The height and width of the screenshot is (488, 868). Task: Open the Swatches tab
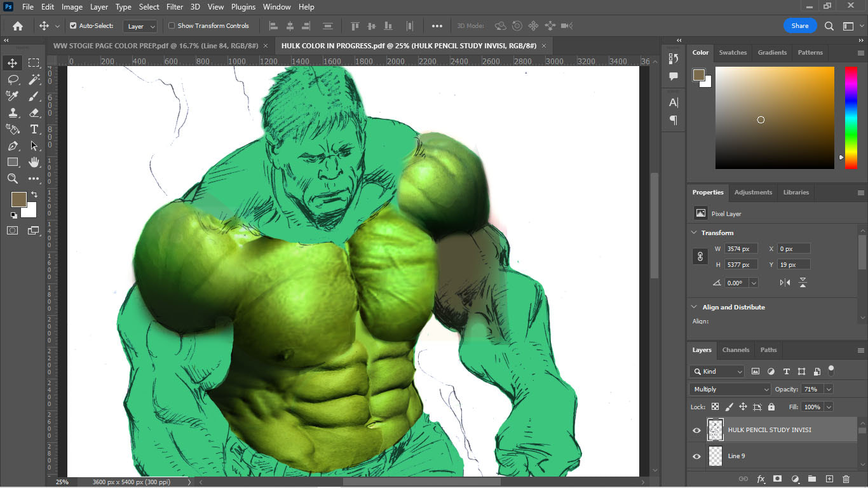[733, 53]
